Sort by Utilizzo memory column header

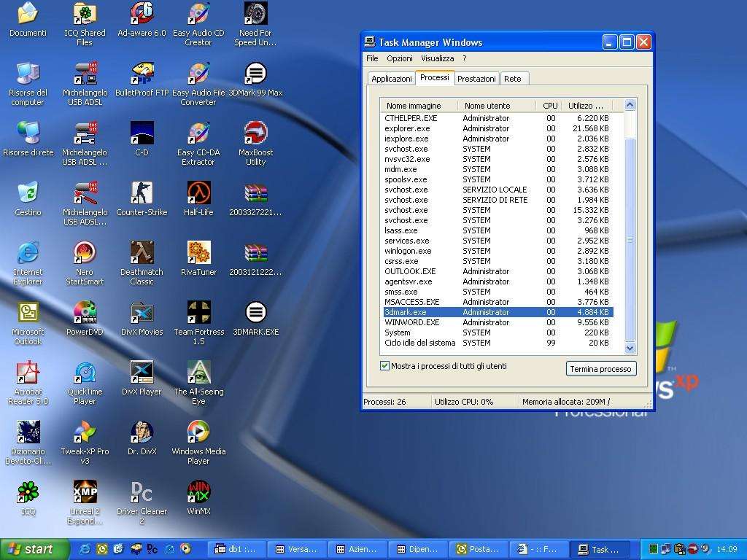[587, 105]
